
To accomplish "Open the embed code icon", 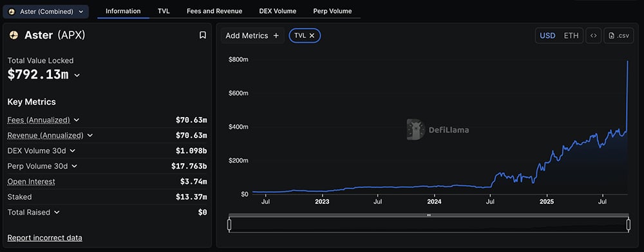I will pos(593,35).
